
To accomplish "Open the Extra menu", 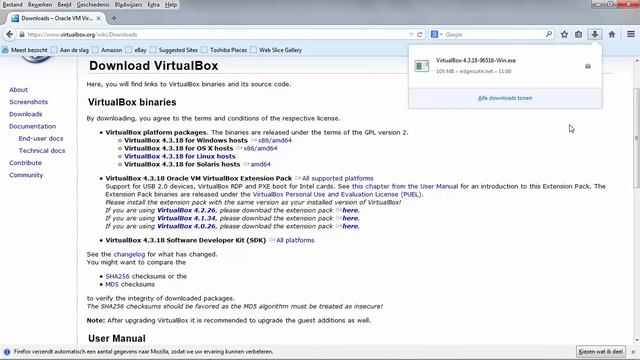I will coord(153,5).
